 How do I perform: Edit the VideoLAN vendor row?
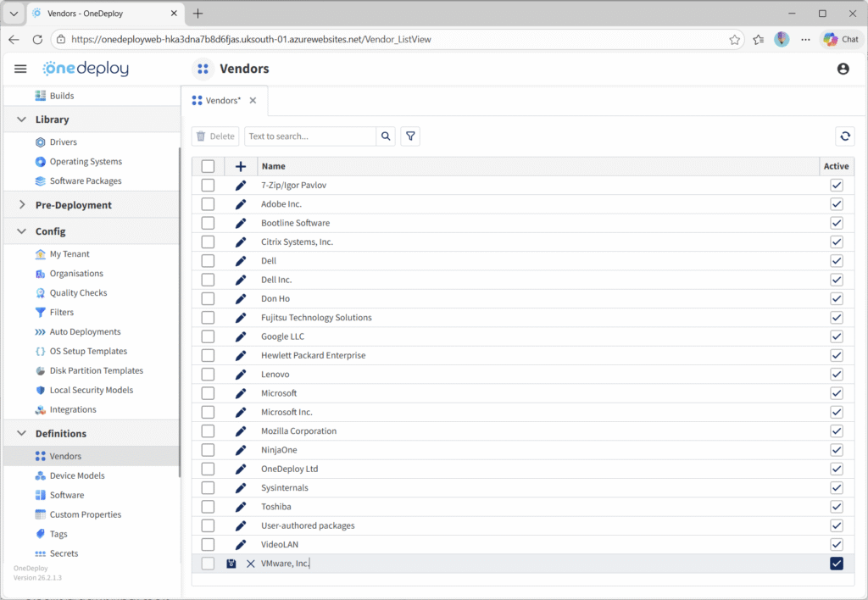[x=240, y=545]
